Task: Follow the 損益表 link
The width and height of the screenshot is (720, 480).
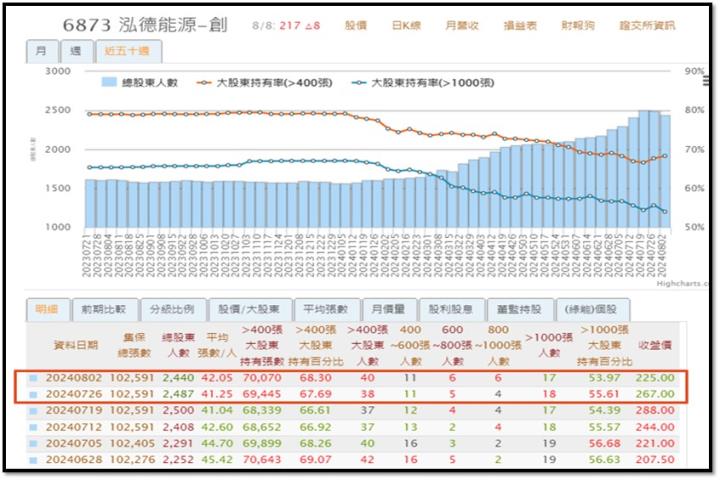Action: click(520, 26)
